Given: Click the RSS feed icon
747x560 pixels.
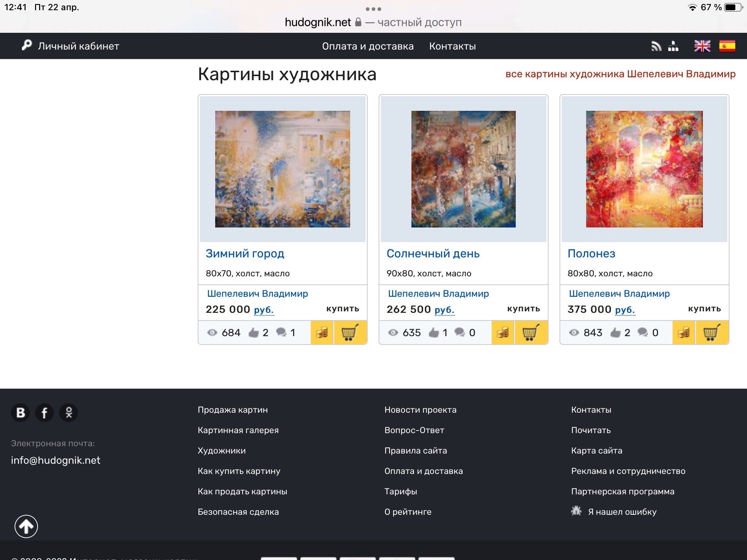Looking at the screenshot, I should tap(656, 46).
